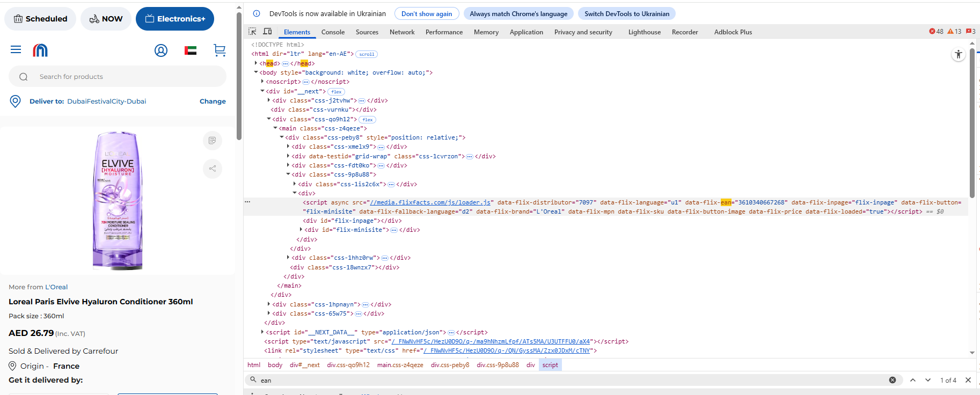Expand the div css-1hpnayn node
This screenshot has width=980, height=395.
click(269, 304)
